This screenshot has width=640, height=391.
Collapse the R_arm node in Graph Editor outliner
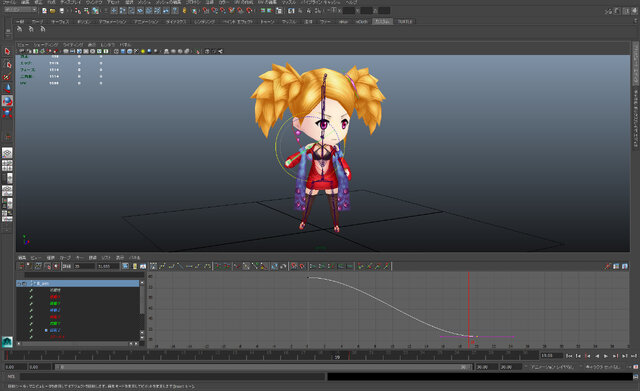(19, 283)
